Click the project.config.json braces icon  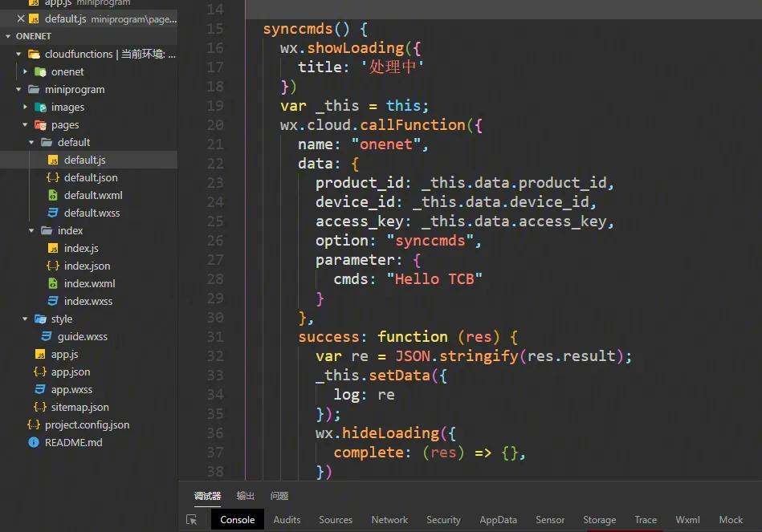click(x=34, y=425)
